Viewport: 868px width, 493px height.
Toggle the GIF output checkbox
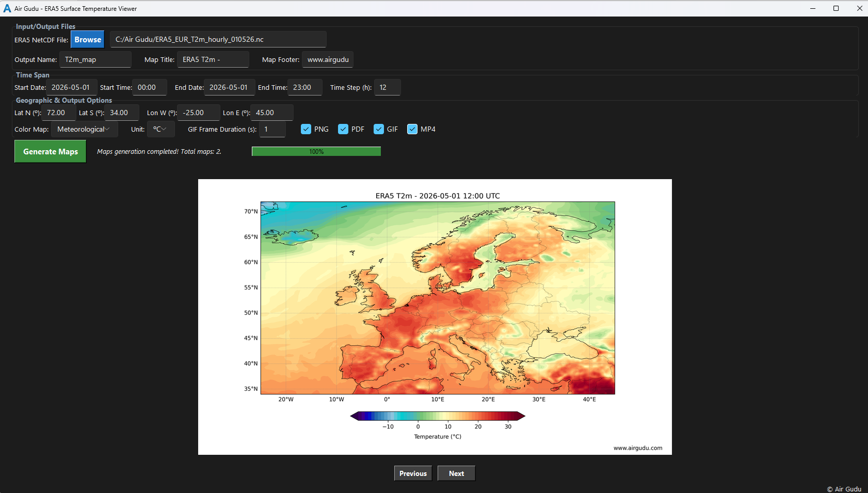pyautogui.click(x=379, y=129)
